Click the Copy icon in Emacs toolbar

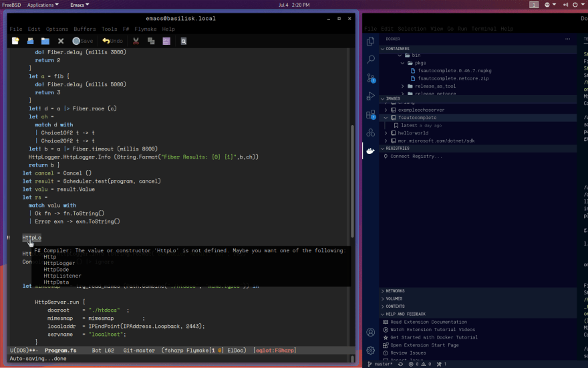coord(151,41)
